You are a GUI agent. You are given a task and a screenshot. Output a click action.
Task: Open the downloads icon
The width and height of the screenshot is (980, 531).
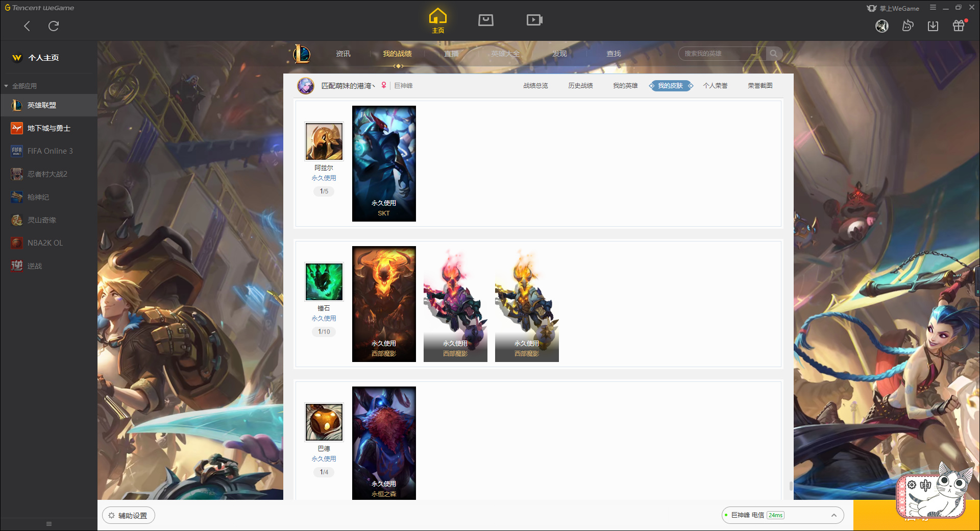pyautogui.click(x=933, y=26)
